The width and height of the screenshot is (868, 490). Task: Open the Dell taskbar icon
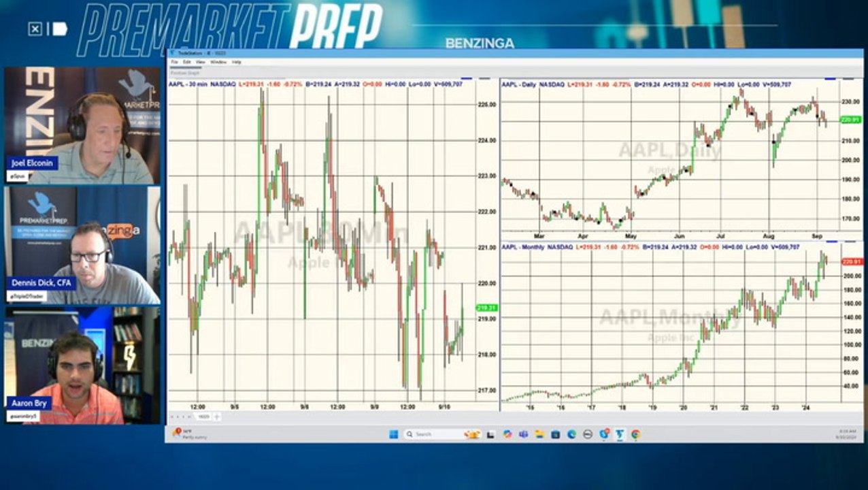(x=588, y=434)
